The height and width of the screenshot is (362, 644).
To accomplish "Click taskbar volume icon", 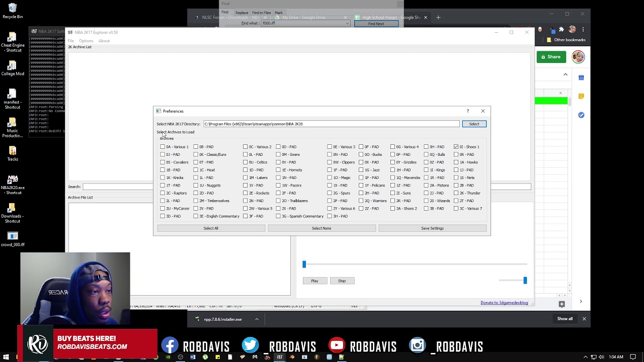I will point(601,357).
